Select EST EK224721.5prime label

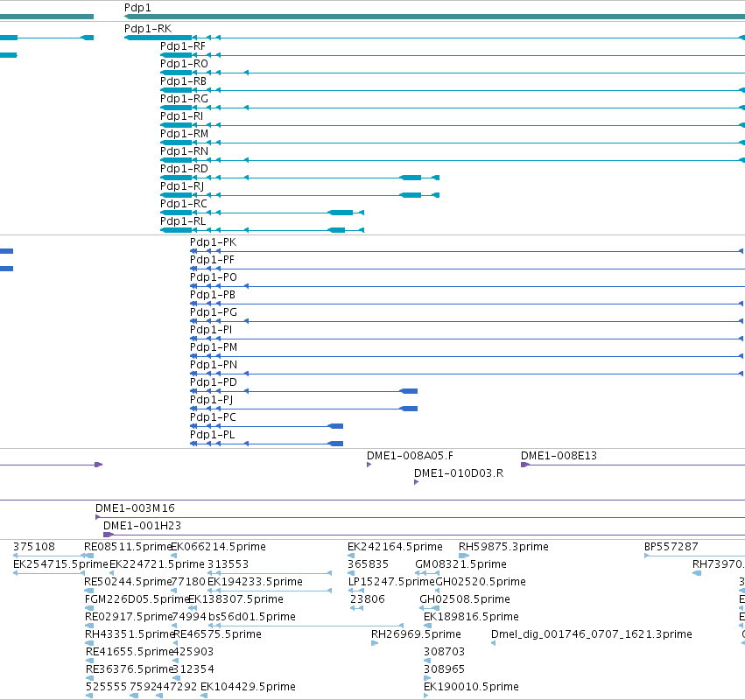click(x=157, y=564)
